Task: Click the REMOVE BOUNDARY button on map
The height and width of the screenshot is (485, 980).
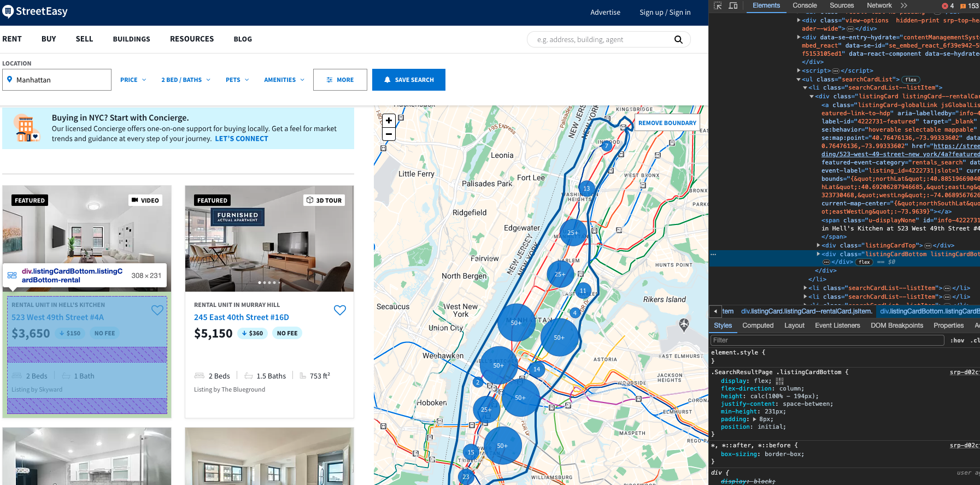Action: click(667, 123)
